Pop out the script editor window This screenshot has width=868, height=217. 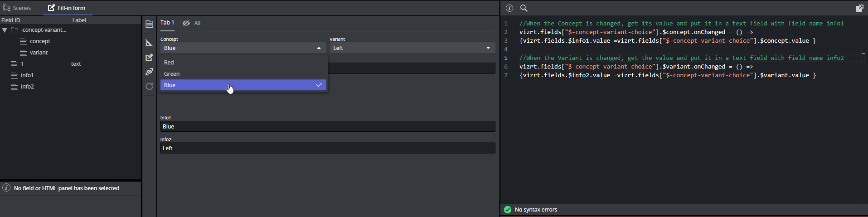(859, 8)
